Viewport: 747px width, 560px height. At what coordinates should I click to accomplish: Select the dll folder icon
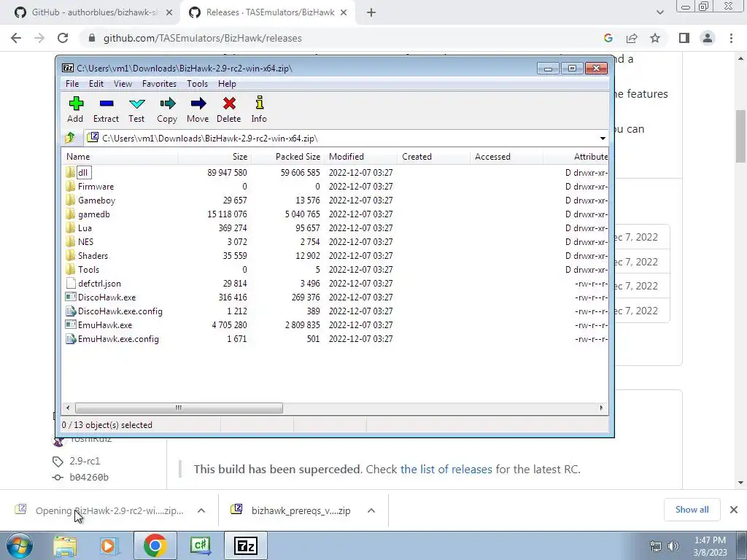70,172
